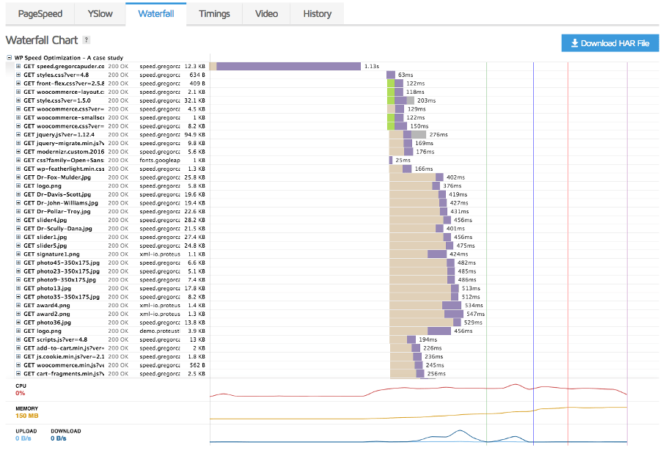Click the Waterfall Chart help question-mark icon
This screenshot has width=660, height=456.
tap(86, 40)
